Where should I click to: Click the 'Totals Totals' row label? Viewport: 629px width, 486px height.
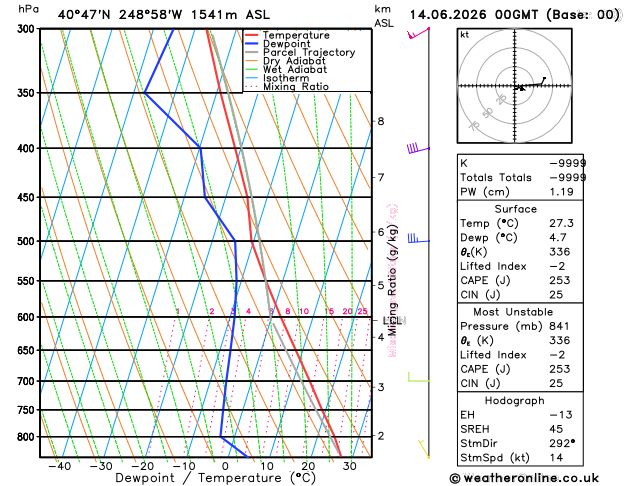tap(496, 178)
